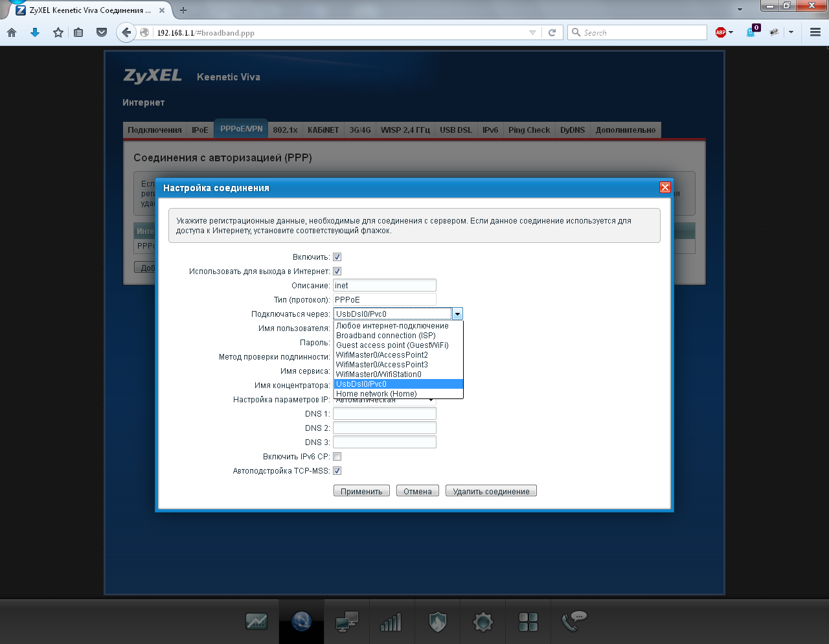Open the URL bar history dropdown arrow

[532, 32]
